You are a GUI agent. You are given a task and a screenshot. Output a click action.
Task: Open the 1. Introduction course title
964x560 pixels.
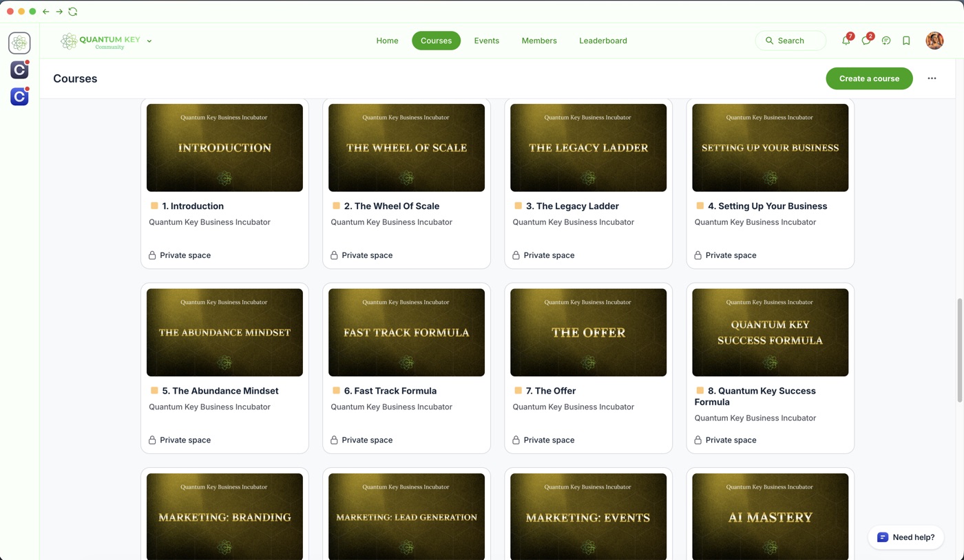click(x=193, y=206)
